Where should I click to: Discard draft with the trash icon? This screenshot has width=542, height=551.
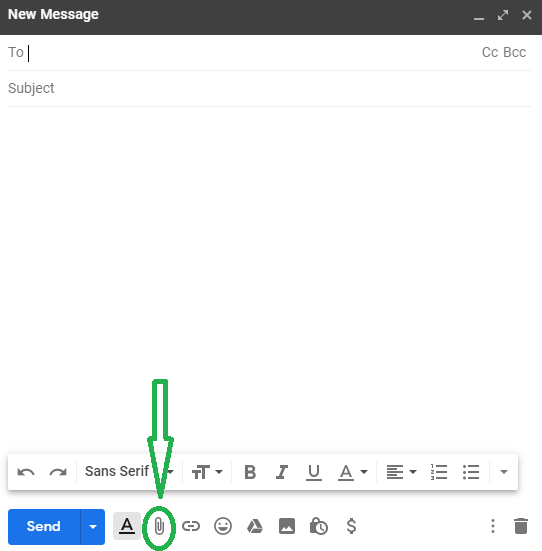521,526
